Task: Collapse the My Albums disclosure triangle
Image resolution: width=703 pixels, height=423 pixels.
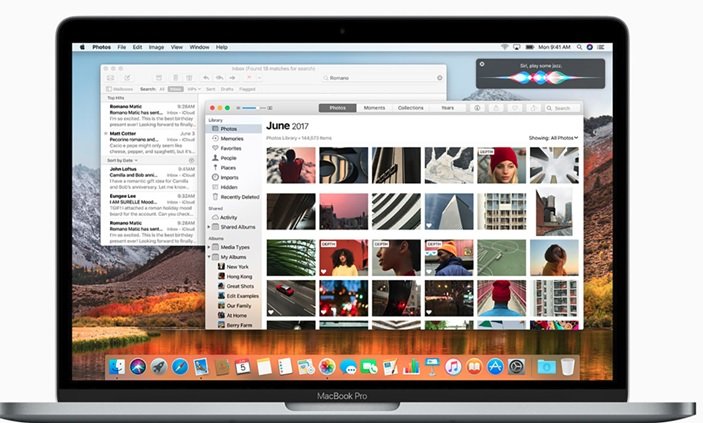Action: 210,257
